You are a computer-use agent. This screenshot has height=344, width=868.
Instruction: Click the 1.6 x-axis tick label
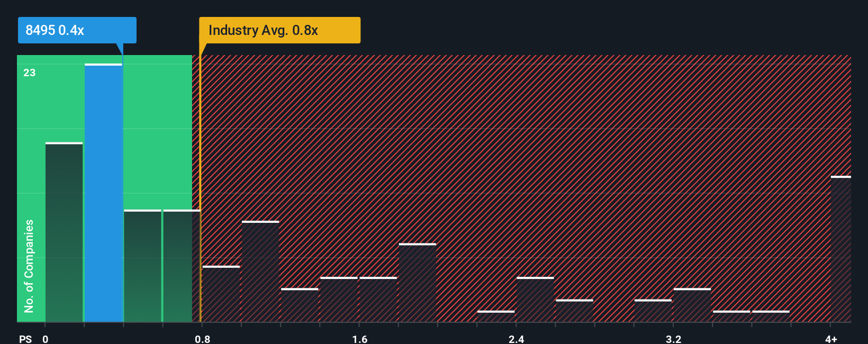[x=360, y=339]
